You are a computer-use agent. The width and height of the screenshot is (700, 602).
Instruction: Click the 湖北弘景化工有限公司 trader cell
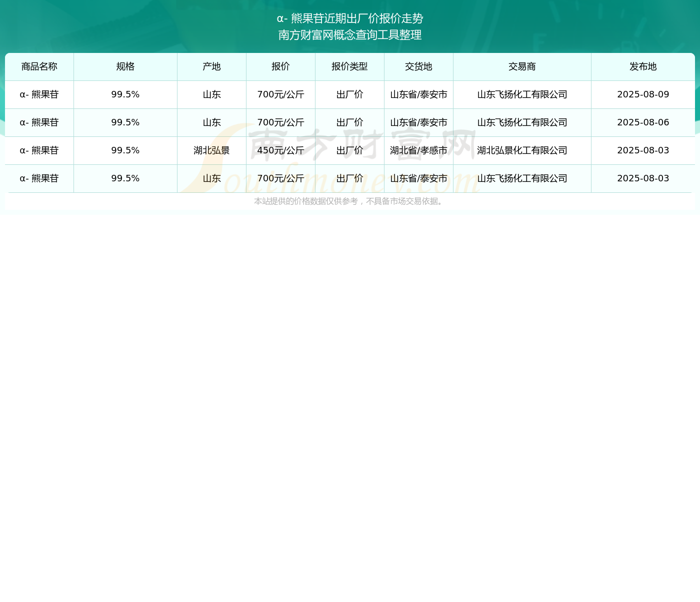coord(522,150)
